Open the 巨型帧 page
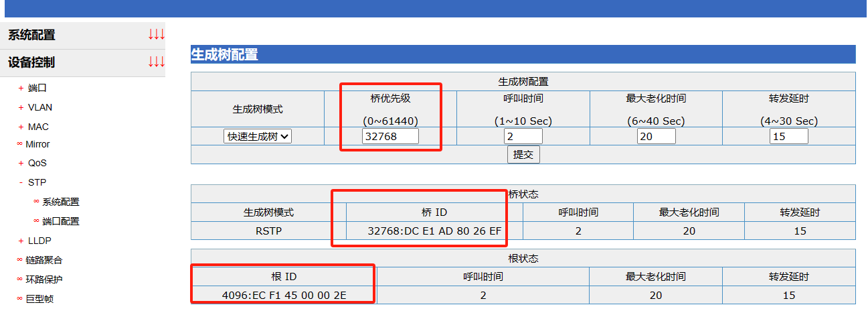 tap(39, 299)
